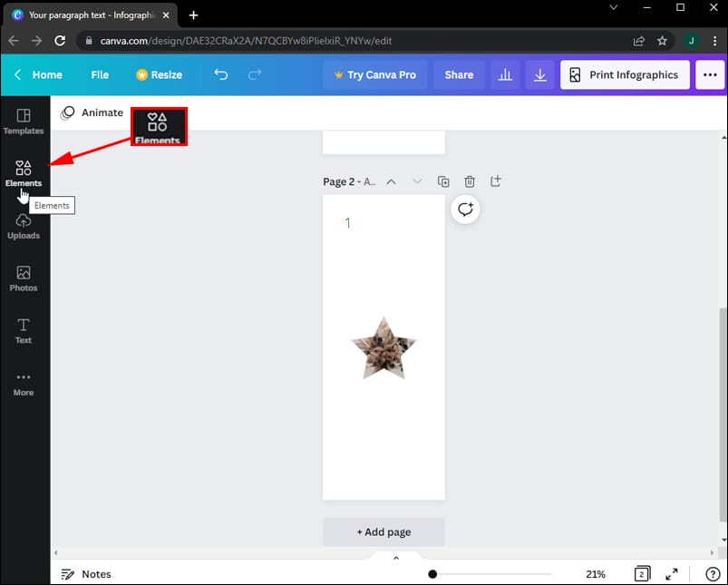728x585 pixels.
Task: Open the three-dot menu near Print Infographics
Action: tap(710, 74)
